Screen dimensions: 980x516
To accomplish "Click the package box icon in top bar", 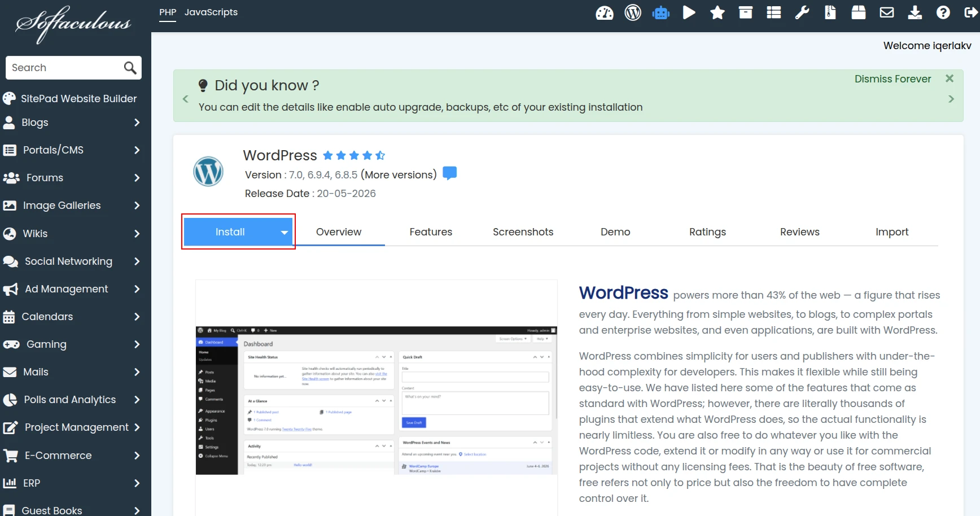I will (x=859, y=12).
